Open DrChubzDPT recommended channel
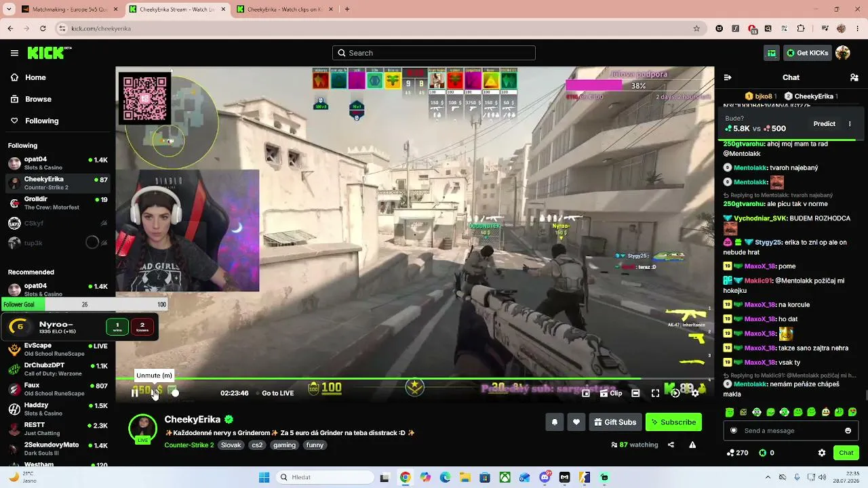The image size is (868, 488). click(x=58, y=369)
